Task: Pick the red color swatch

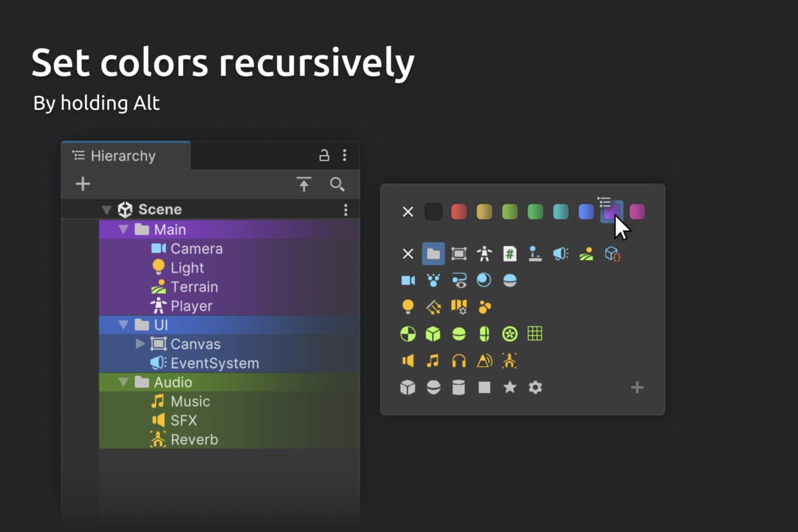Action: pos(459,211)
